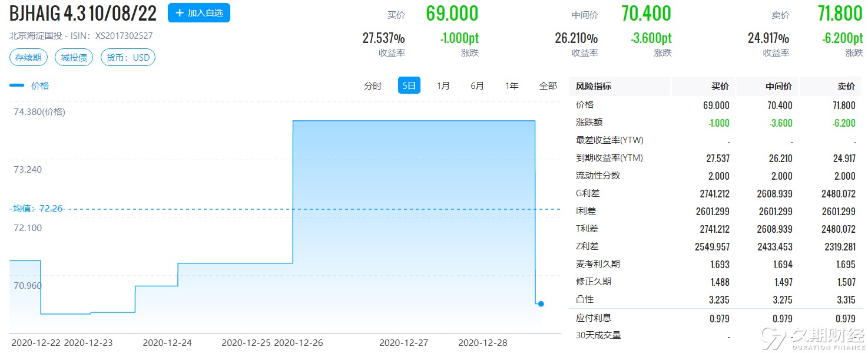Viewport: 868px width, 353px height.
Task: Click Z利差 买价 value 2549.957
Action: pos(712,246)
